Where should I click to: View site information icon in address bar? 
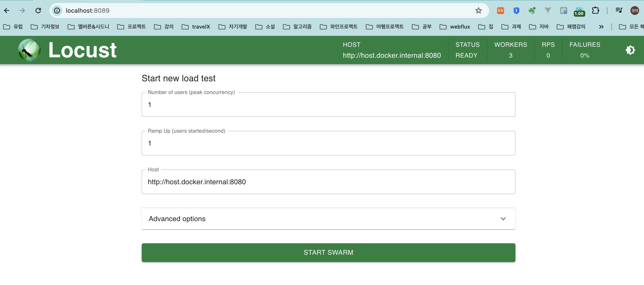click(x=57, y=11)
